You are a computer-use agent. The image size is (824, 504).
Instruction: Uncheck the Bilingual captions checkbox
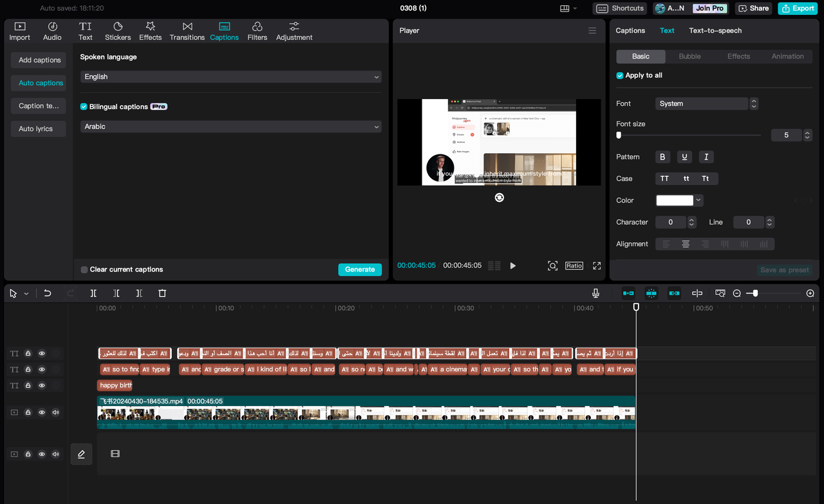[83, 107]
